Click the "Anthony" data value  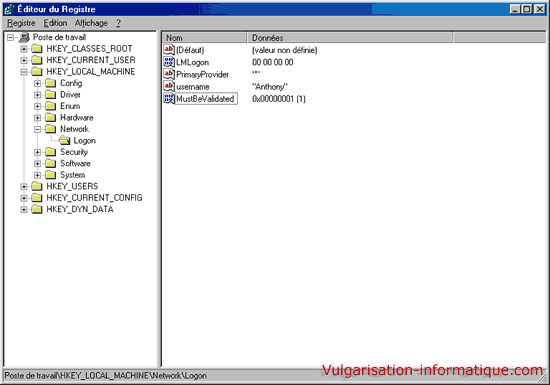pos(270,87)
